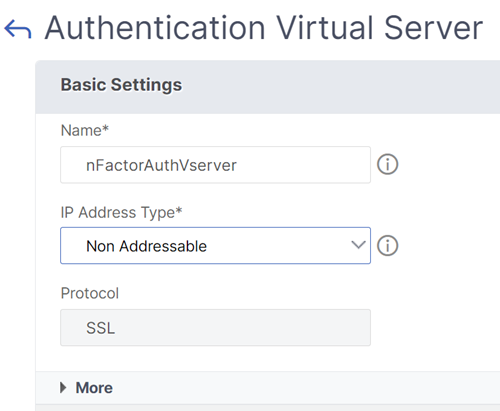Expand the More section
500x411 pixels.
(87, 388)
